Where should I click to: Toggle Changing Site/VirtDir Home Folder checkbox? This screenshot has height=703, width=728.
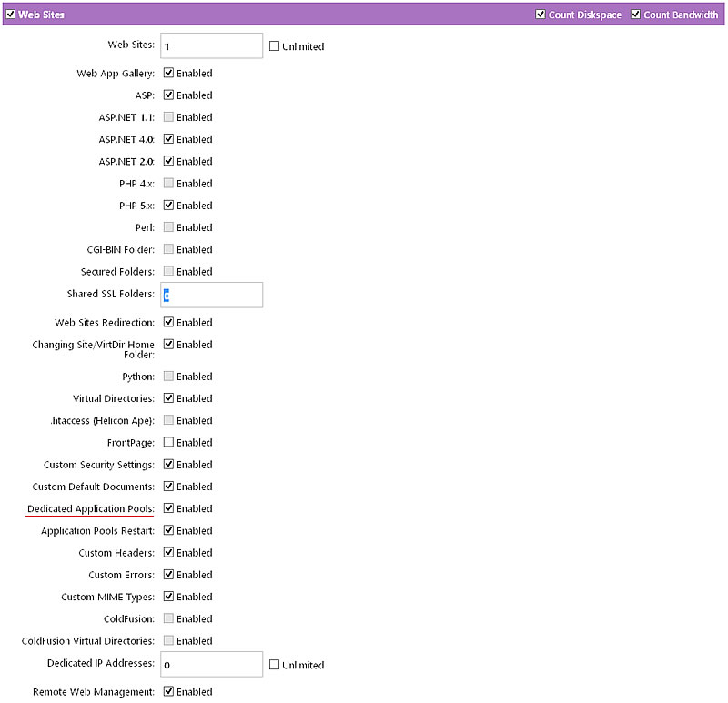[168, 345]
